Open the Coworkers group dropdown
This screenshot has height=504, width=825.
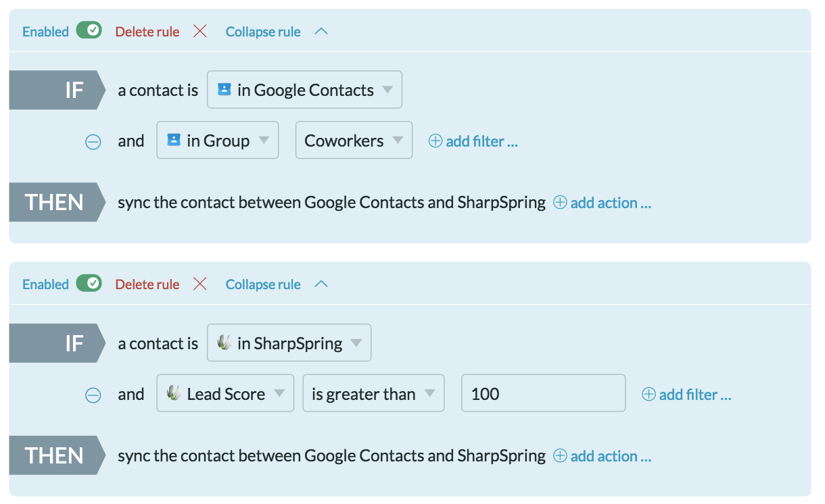click(354, 141)
